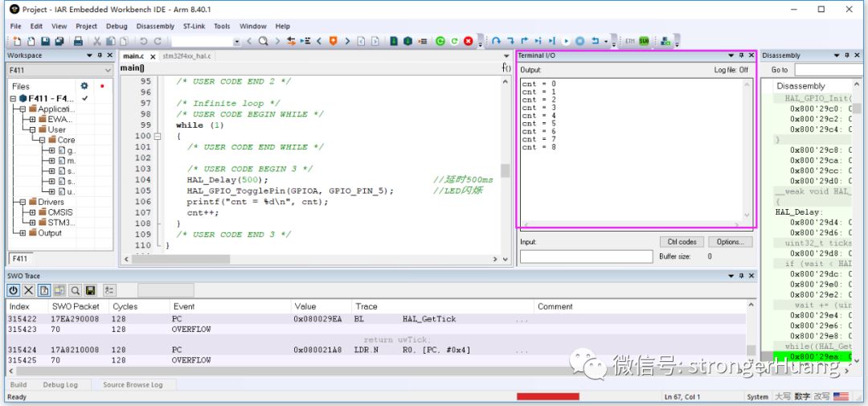
Task: Click the Options... button in Terminal I/O
Action: click(x=729, y=242)
